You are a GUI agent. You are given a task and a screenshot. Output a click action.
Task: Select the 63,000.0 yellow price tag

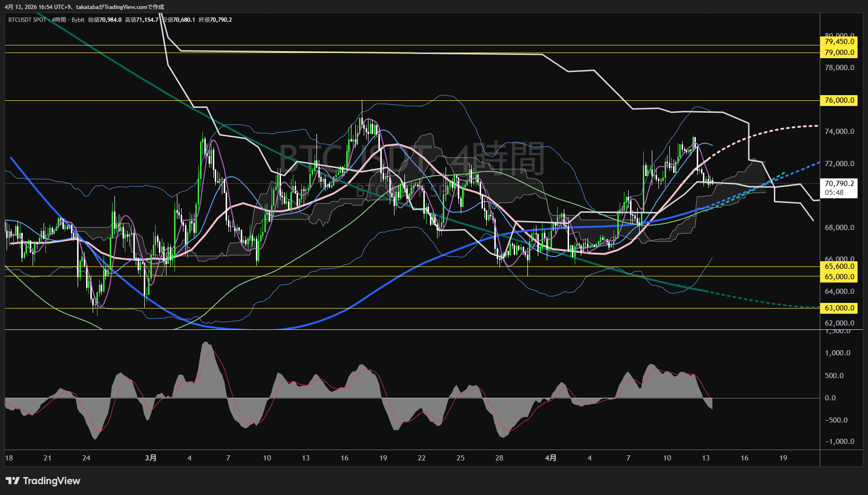[x=839, y=308]
